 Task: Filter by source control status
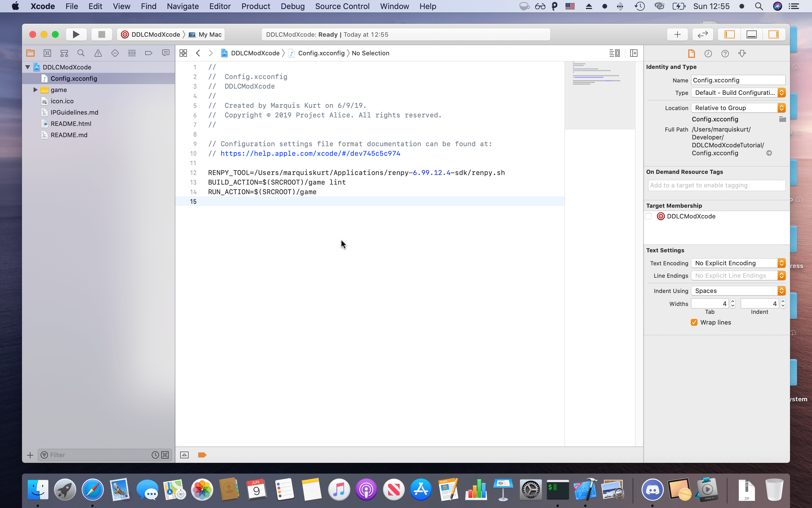[165, 455]
